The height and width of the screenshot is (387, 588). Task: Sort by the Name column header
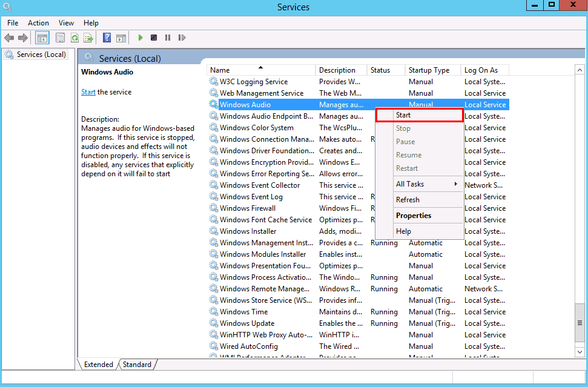260,70
